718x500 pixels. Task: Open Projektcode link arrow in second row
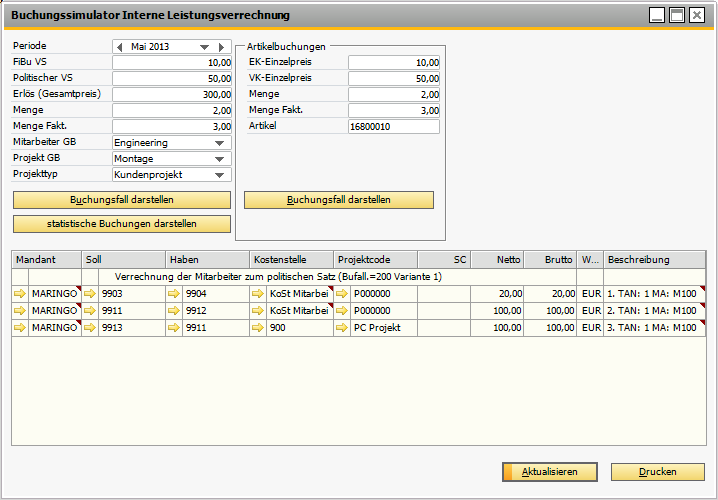coord(342,311)
